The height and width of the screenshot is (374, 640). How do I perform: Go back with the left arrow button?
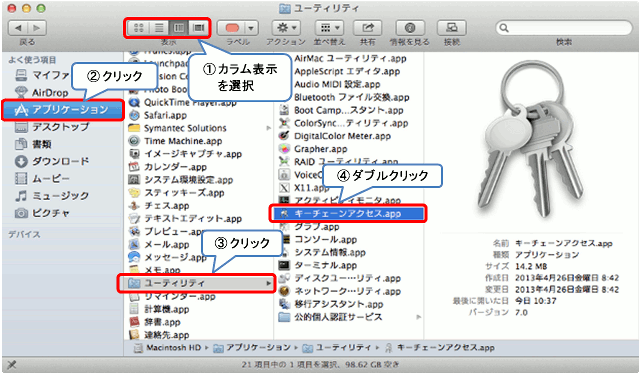click(18, 28)
